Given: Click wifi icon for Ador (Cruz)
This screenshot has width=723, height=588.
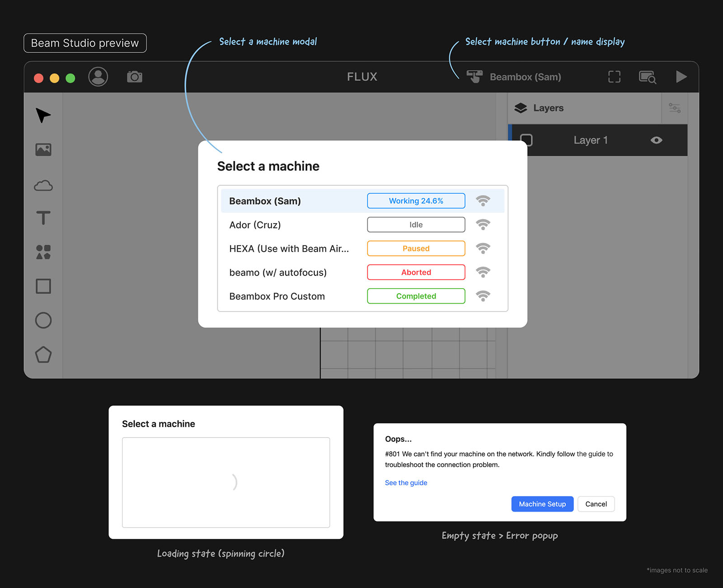Looking at the screenshot, I should (483, 225).
